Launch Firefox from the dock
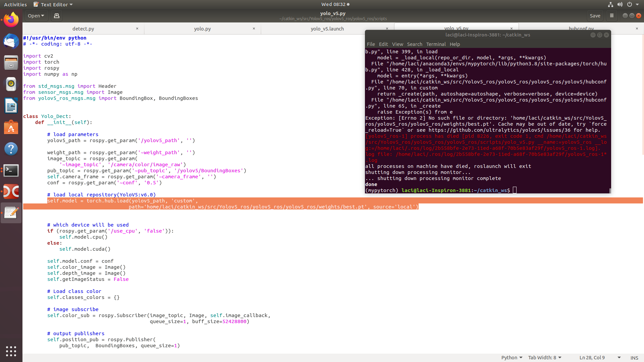 pyautogui.click(x=11, y=19)
